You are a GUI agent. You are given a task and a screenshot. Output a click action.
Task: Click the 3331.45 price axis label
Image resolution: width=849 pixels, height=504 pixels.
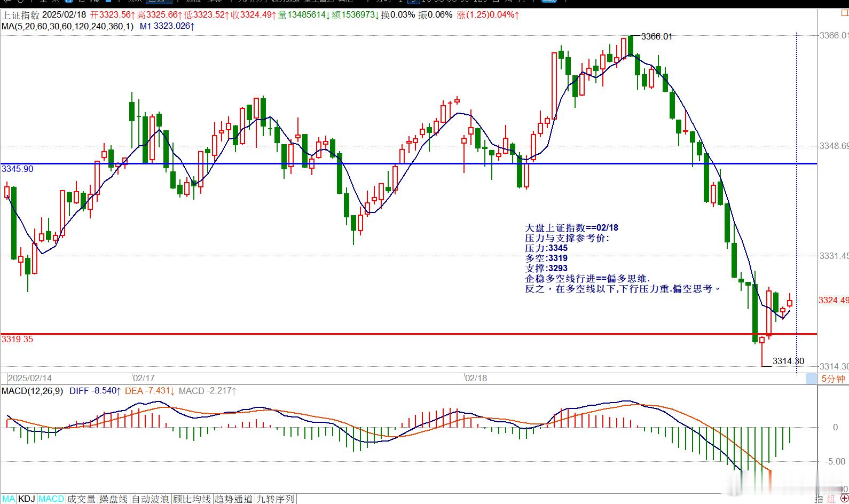[834, 256]
